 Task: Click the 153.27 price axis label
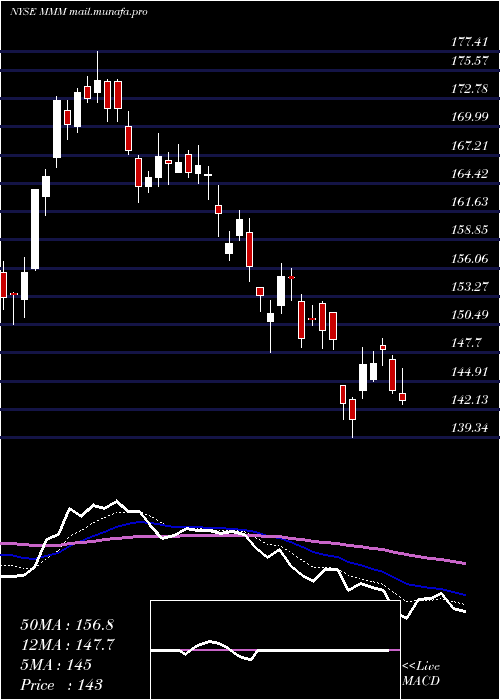[469, 287]
